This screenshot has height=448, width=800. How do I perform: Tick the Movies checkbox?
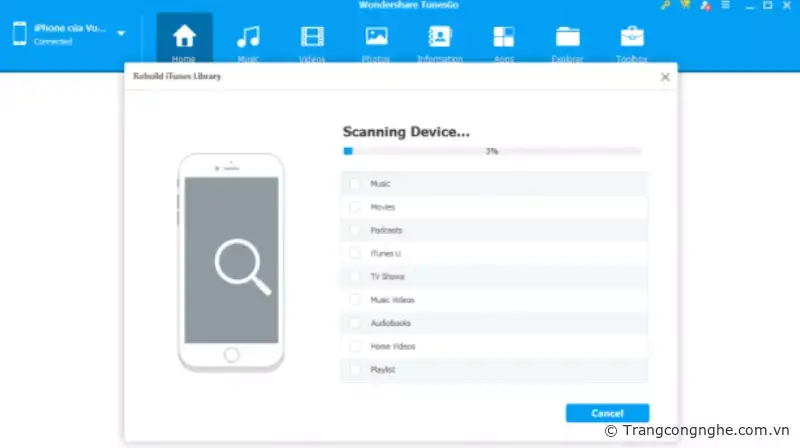pyautogui.click(x=354, y=207)
